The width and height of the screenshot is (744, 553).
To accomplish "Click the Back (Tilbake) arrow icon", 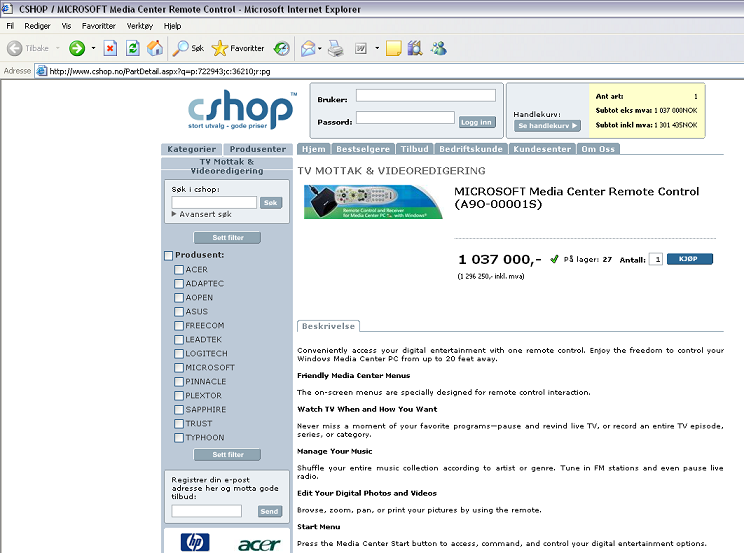I will point(15,48).
